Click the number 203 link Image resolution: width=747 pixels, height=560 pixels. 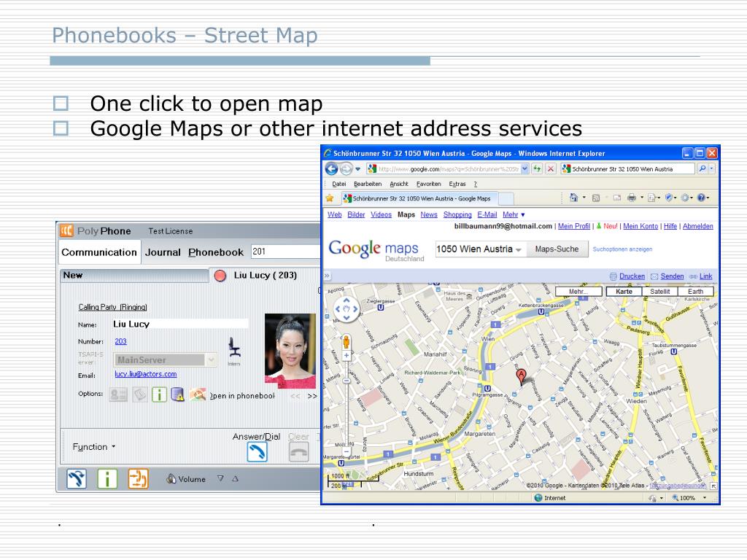pyautogui.click(x=120, y=341)
